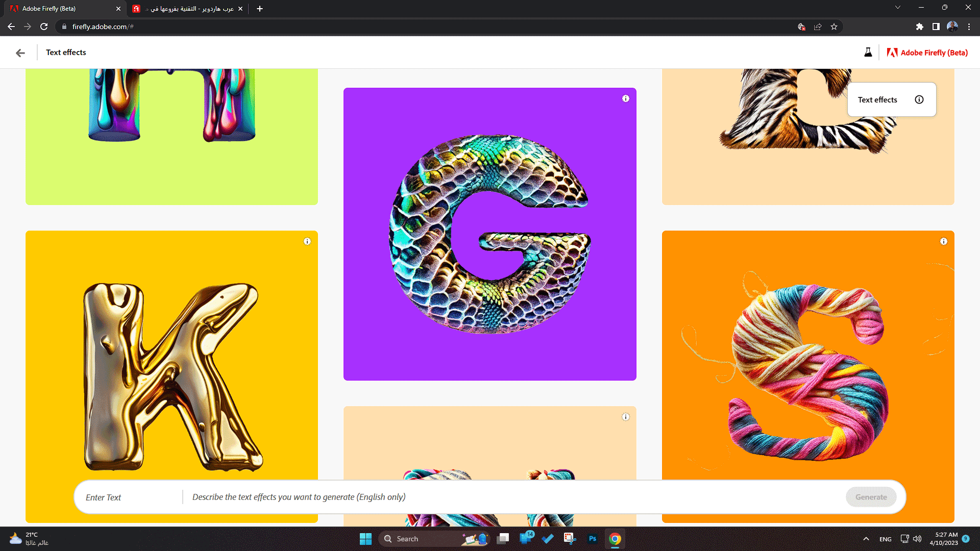Click the volume icon in system tray
The height and width of the screenshot is (551, 980).
click(x=917, y=539)
